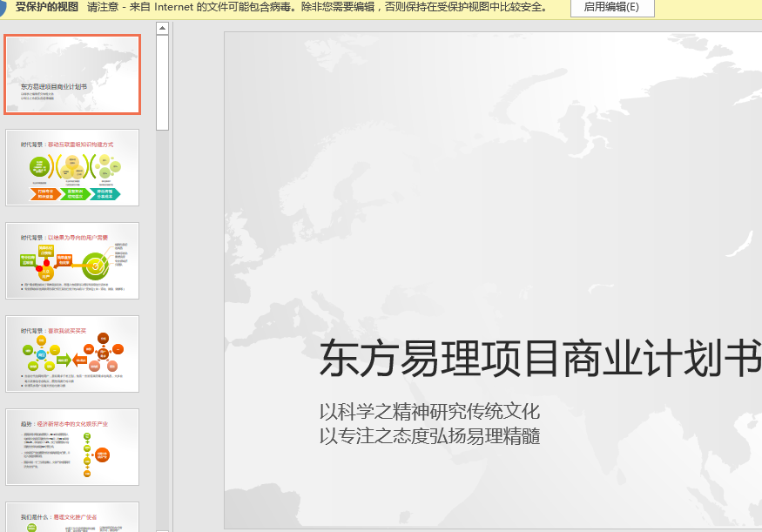Click the subtitle line 以科学之精神研究传统文化
This screenshot has height=532, width=762.
(x=429, y=412)
